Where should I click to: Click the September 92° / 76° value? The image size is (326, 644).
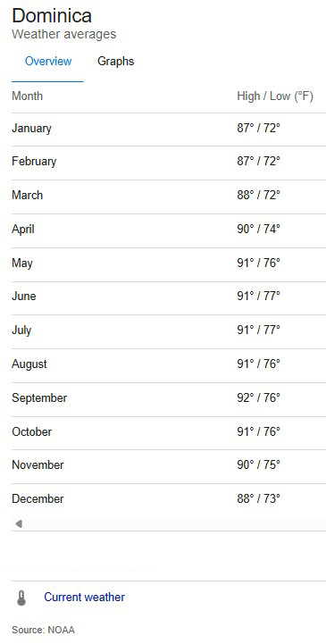click(x=259, y=398)
